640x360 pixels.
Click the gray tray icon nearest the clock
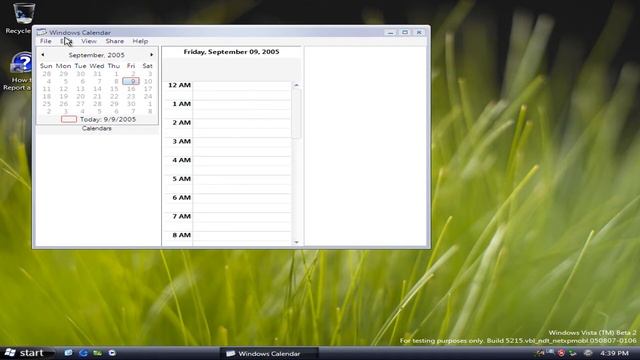588,353
